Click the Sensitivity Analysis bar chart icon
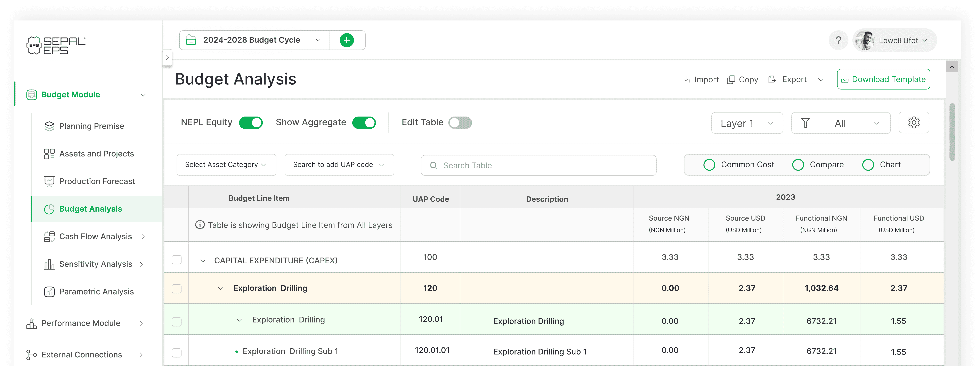The image size is (980, 366). [49, 264]
